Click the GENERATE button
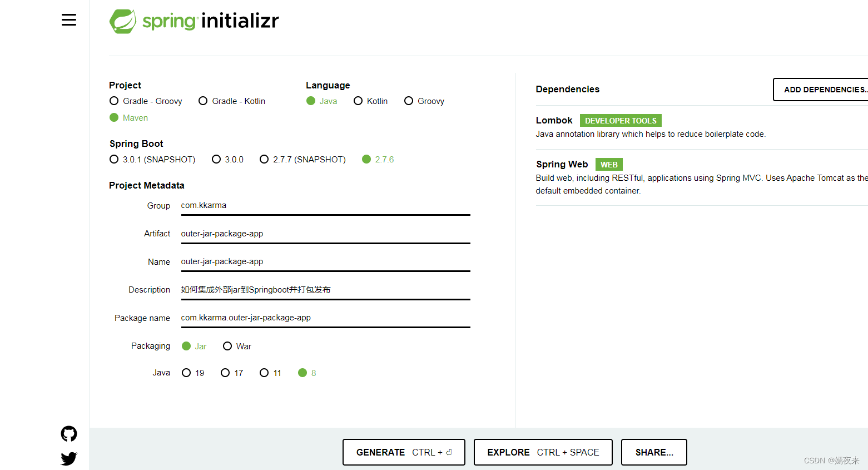This screenshot has width=868, height=470. tap(404, 452)
